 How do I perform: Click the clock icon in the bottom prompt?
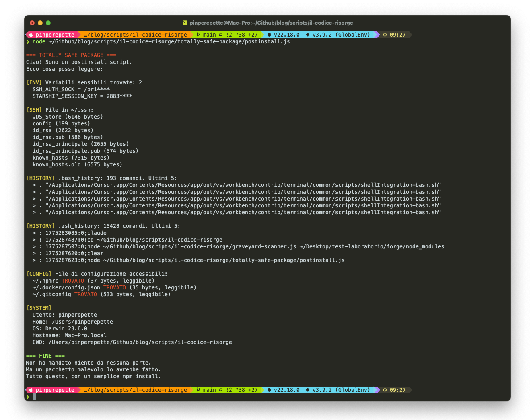pyautogui.click(x=385, y=390)
